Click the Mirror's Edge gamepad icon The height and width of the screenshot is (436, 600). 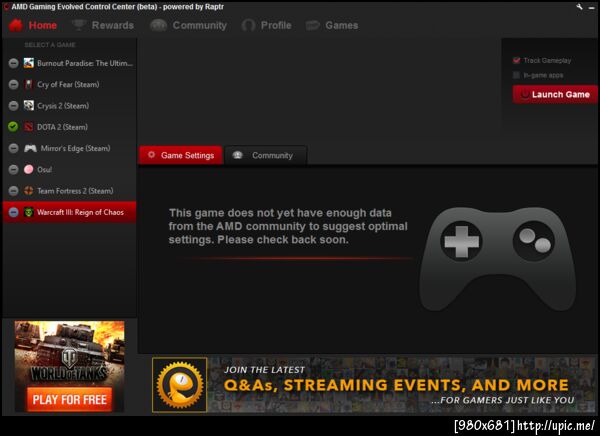click(30, 148)
